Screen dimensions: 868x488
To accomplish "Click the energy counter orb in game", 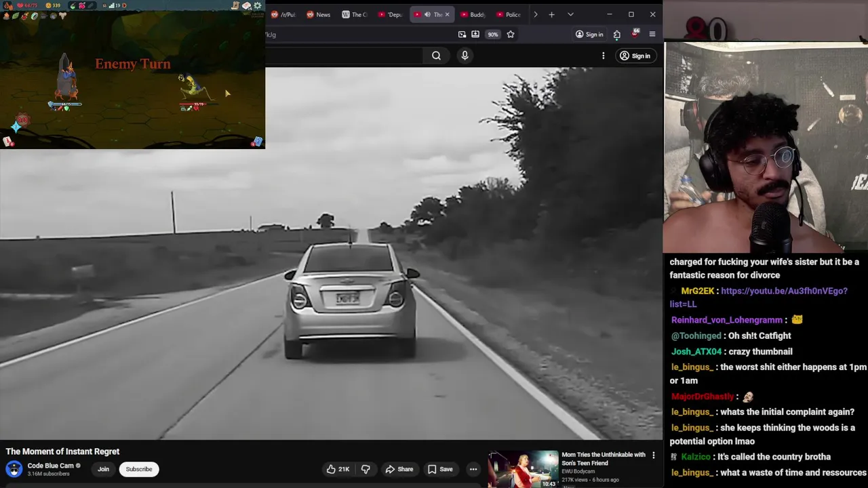I will tap(22, 121).
